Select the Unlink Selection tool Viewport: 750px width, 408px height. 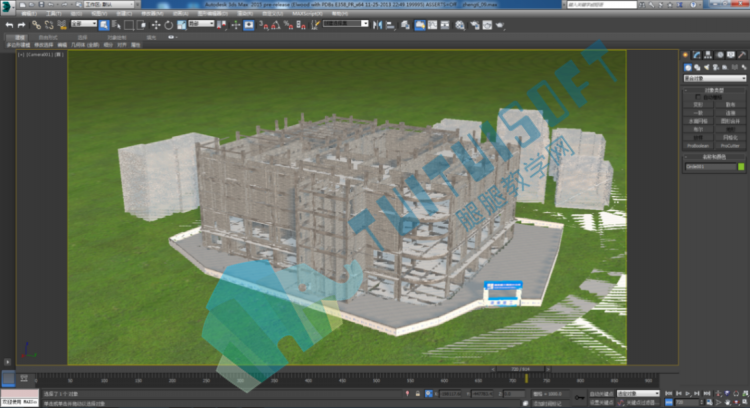tap(49, 25)
